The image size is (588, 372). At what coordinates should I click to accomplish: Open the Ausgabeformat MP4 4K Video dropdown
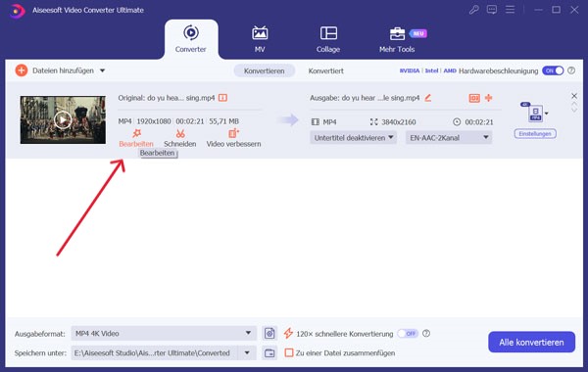[164, 333]
